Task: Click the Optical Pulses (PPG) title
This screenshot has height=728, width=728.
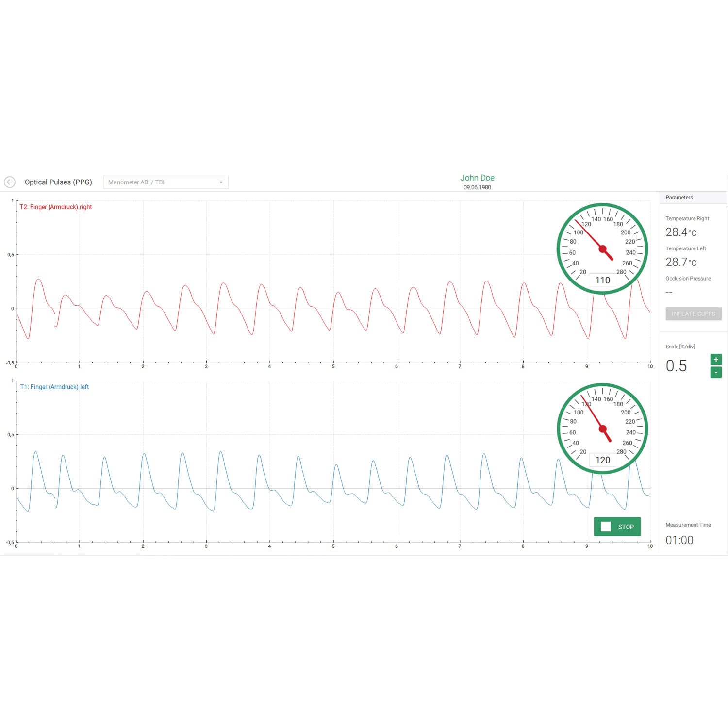Action: click(x=58, y=182)
